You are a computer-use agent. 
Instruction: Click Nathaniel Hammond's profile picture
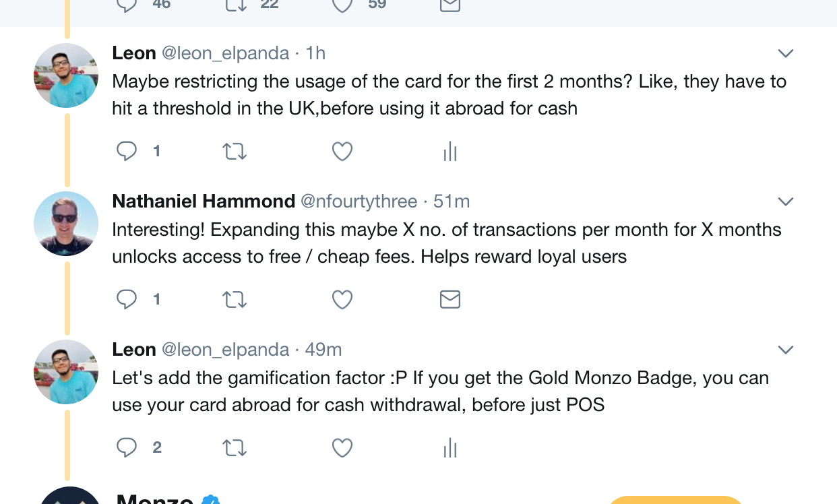pyautogui.click(x=66, y=224)
